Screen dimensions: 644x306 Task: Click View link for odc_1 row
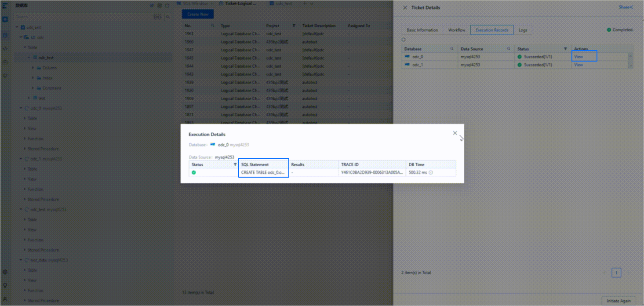point(579,65)
